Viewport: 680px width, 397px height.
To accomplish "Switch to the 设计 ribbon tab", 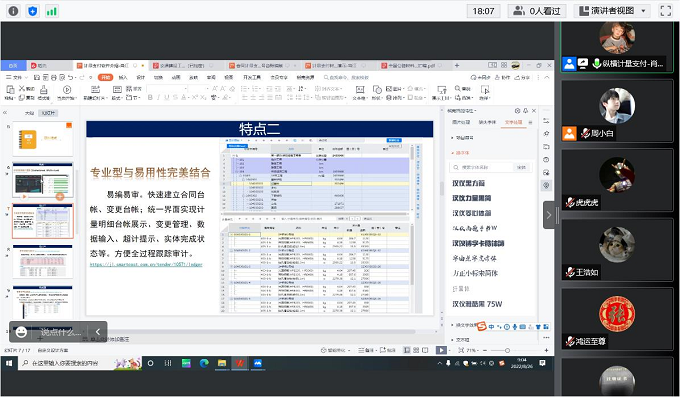I will point(141,77).
